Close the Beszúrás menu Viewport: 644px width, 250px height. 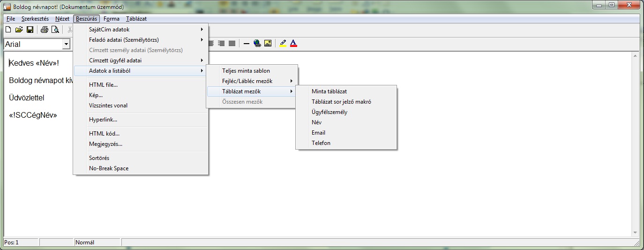[87, 19]
